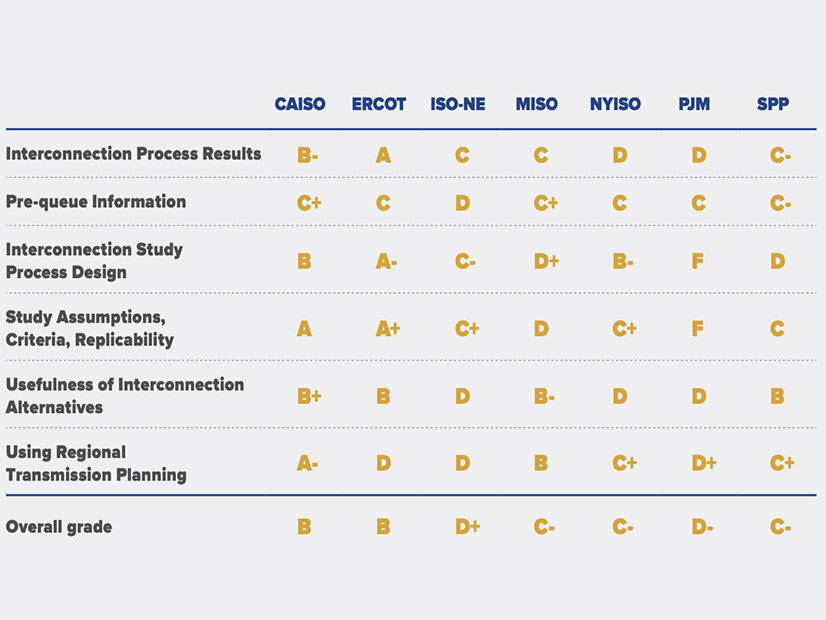Viewport: 826px width, 620px height.
Task: Select PJM's D- overall grade
Action: 702,527
